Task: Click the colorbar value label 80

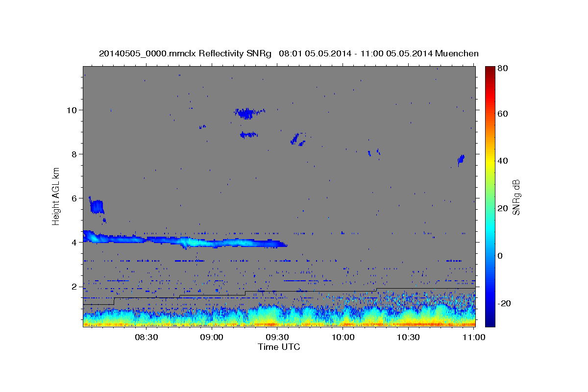Action: (502, 69)
